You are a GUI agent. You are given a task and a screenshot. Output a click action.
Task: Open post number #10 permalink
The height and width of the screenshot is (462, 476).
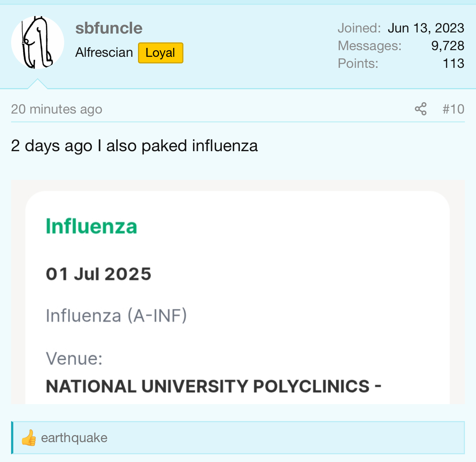click(453, 109)
